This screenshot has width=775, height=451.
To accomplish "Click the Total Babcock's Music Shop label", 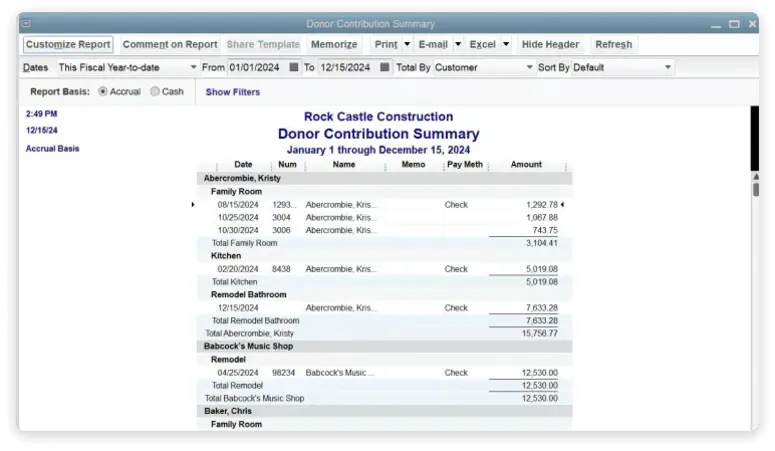I will pos(255,399).
